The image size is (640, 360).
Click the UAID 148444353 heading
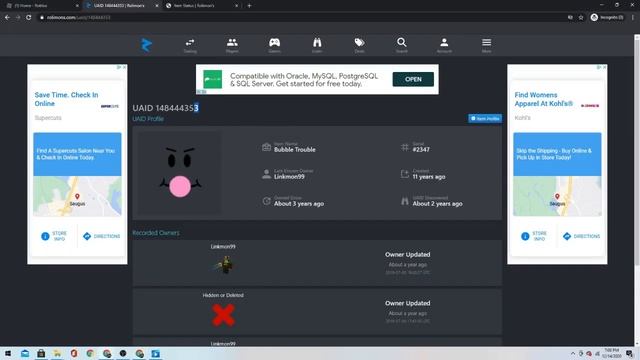pyautogui.click(x=165, y=108)
